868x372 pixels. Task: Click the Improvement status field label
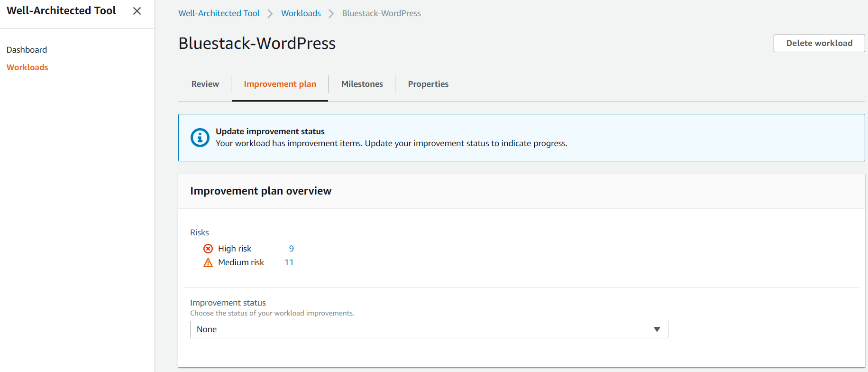pyautogui.click(x=228, y=303)
